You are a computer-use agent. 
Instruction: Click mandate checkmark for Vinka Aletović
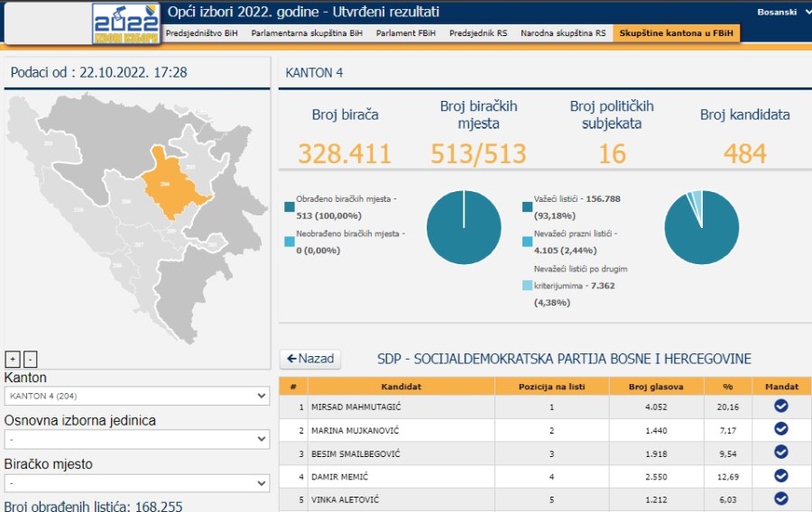click(781, 498)
